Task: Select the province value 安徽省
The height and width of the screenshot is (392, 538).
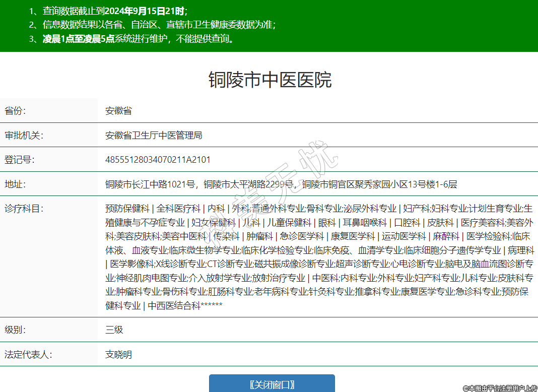Action: pyautogui.click(x=118, y=111)
